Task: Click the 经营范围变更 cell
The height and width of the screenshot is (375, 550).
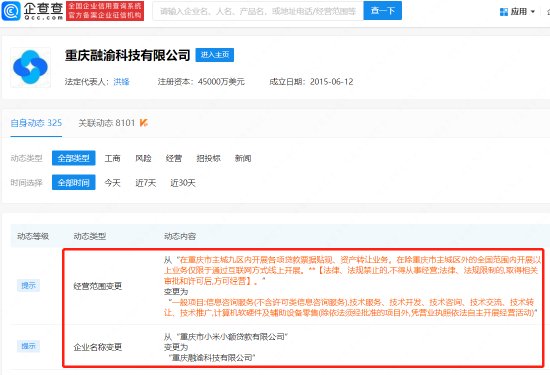Action: tap(98, 286)
